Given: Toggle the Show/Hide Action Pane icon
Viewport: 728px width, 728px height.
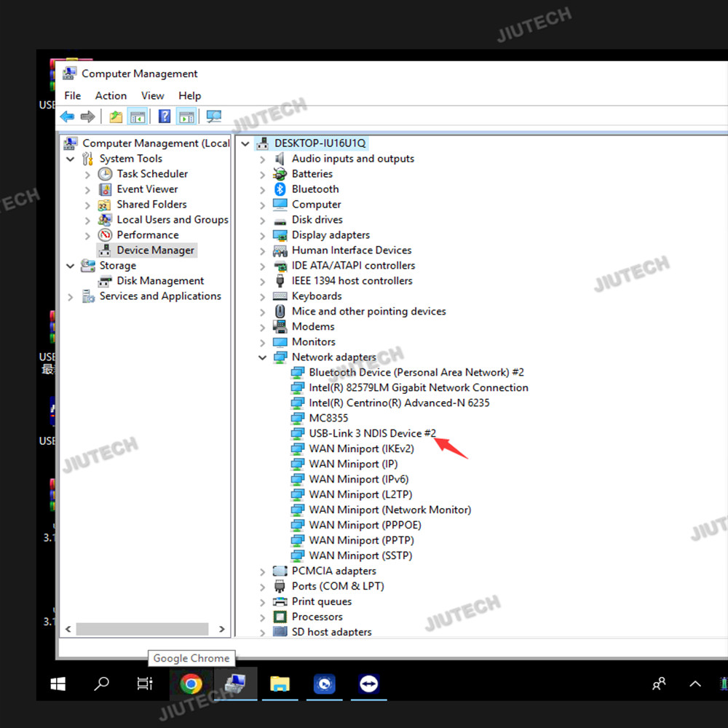Looking at the screenshot, I should pyautogui.click(x=186, y=116).
